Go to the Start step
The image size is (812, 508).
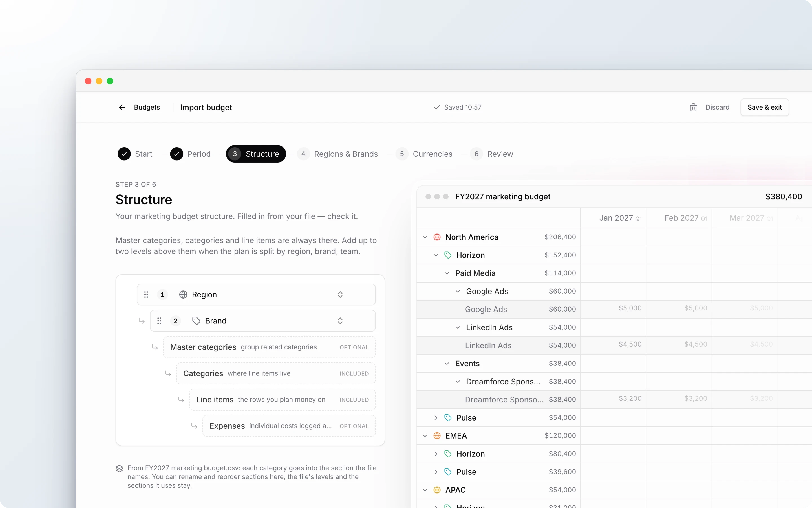pos(135,154)
